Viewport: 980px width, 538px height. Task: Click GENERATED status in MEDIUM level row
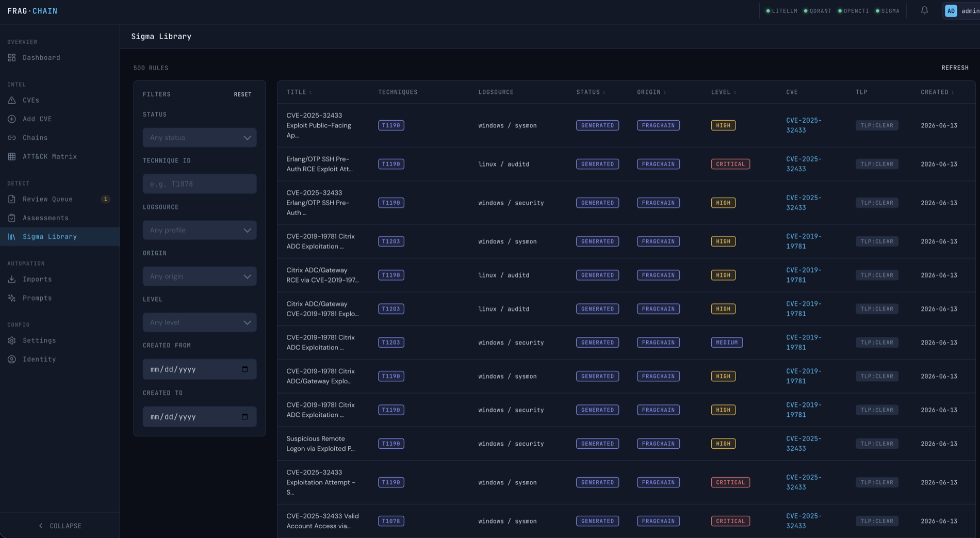(x=597, y=343)
